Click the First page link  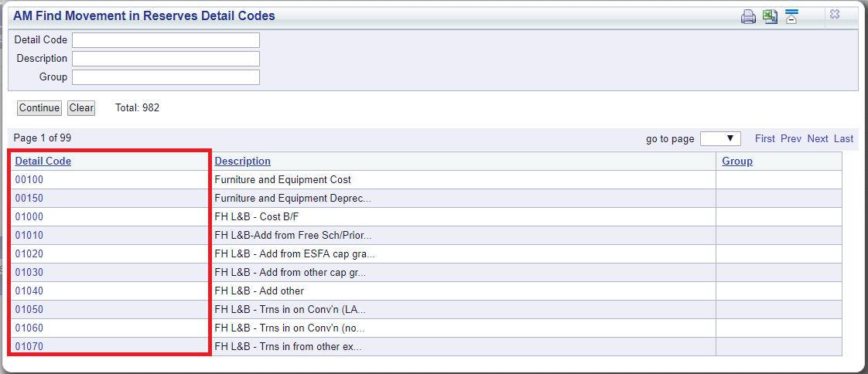coord(765,139)
